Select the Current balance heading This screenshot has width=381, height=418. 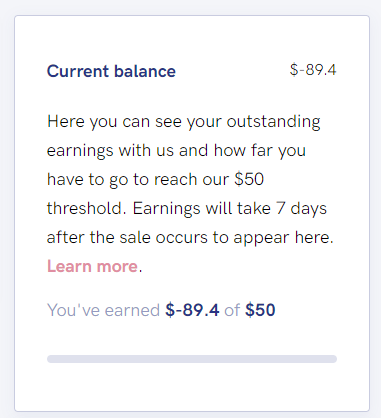pyautogui.click(x=111, y=71)
